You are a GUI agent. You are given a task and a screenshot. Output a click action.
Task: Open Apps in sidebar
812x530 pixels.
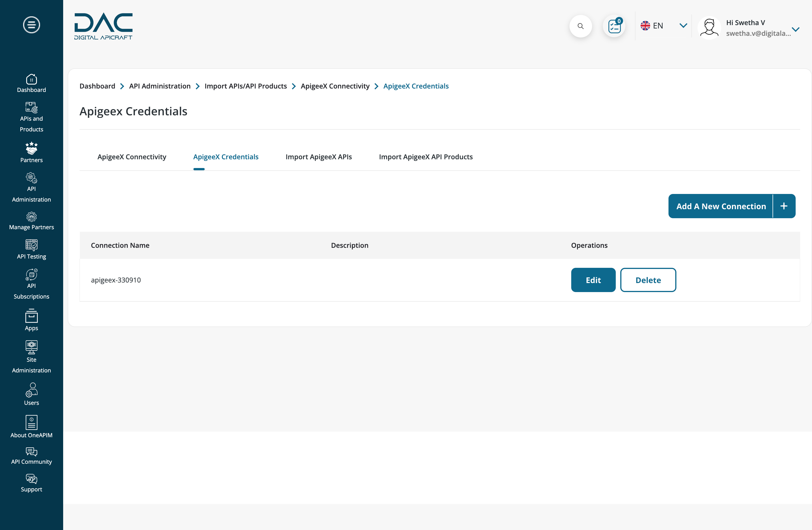pyautogui.click(x=31, y=320)
